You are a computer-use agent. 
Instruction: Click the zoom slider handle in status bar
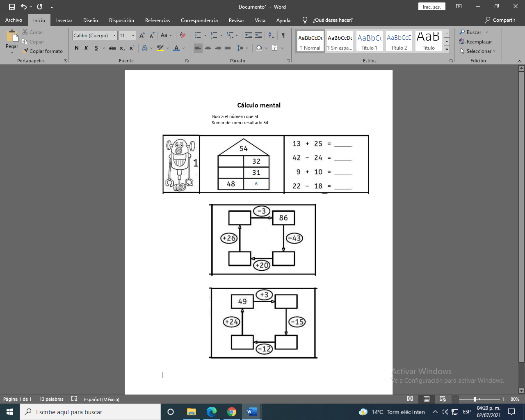coord(475,399)
